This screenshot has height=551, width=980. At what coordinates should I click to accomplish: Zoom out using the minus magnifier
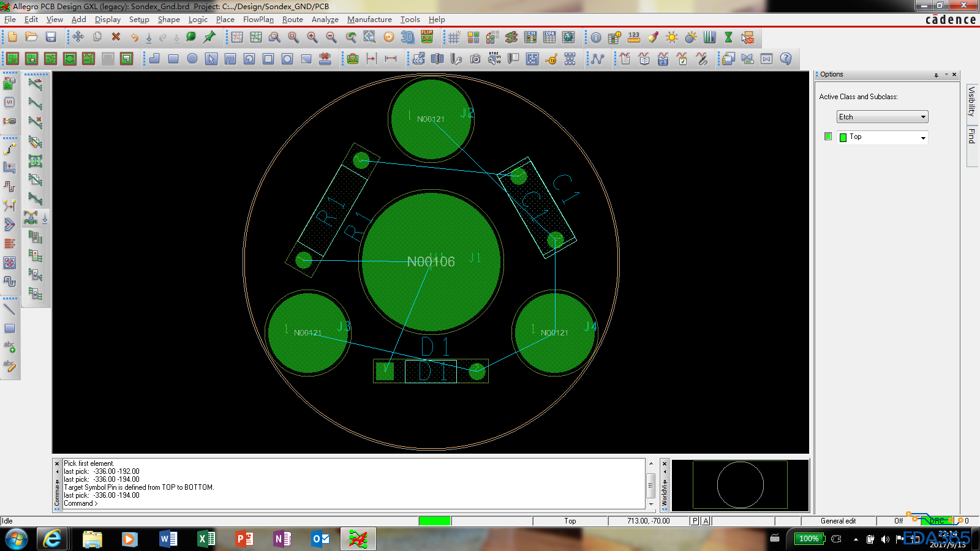coord(331,37)
